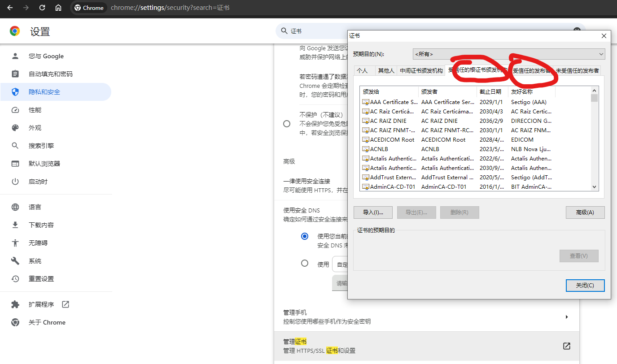This screenshot has width=617, height=364.
Task: Sort by 截止日期 column header
Action: point(492,91)
